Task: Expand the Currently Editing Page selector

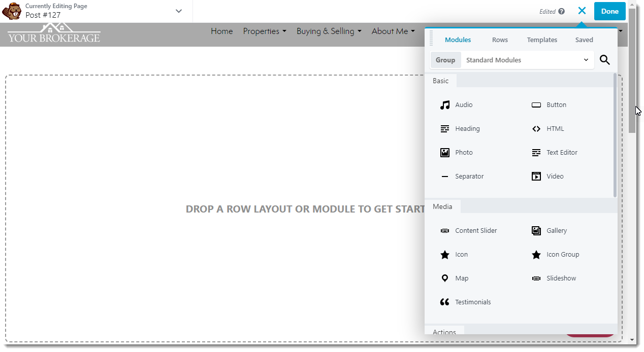Action: click(x=178, y=11)
